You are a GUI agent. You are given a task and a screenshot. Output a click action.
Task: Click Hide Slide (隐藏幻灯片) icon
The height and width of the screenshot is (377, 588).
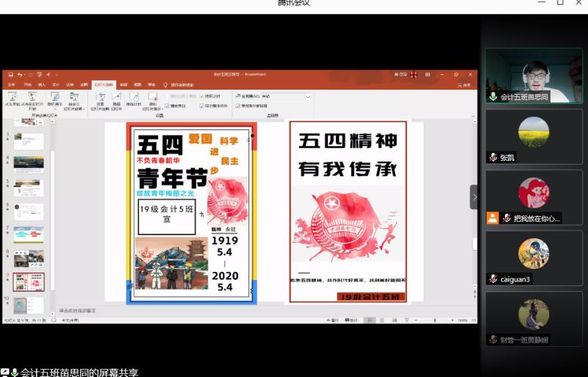[x=117, y=101]
